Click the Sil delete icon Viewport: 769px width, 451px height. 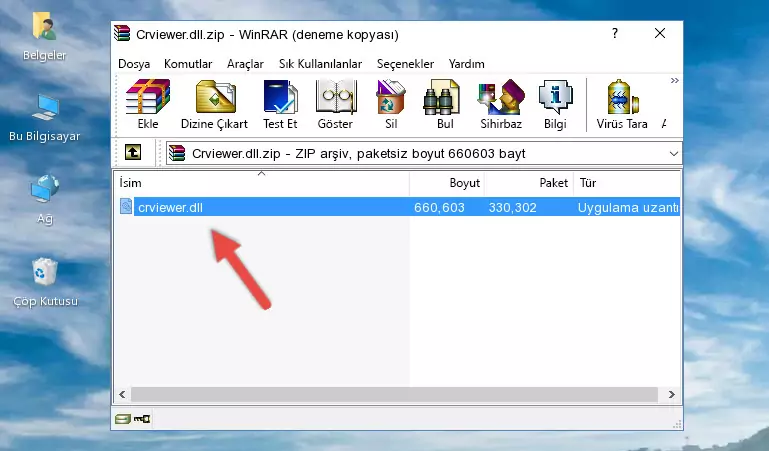point(391,97)
